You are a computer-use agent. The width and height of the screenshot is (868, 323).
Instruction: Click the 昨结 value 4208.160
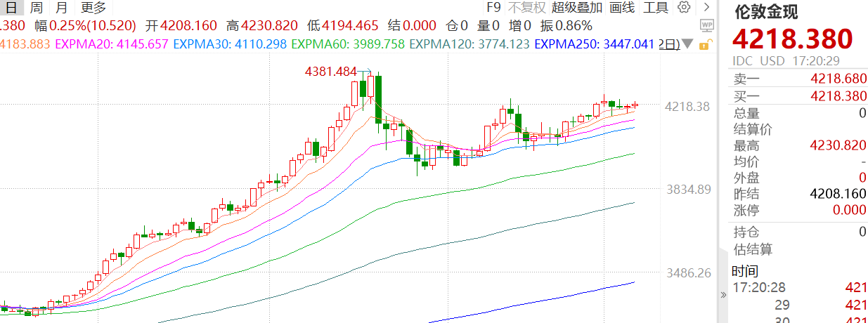pos(838,193)
